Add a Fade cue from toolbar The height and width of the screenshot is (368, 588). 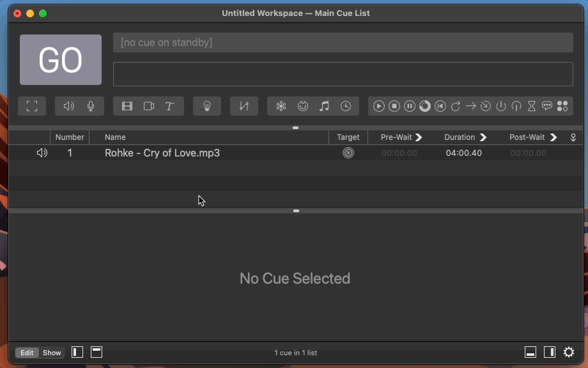tap(244, 106)
